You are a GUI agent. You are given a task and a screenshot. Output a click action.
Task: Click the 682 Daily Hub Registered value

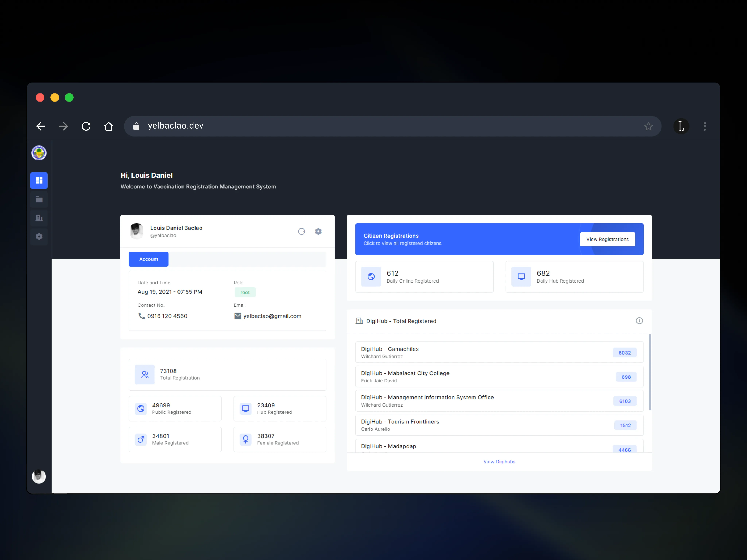pos(543,273)
